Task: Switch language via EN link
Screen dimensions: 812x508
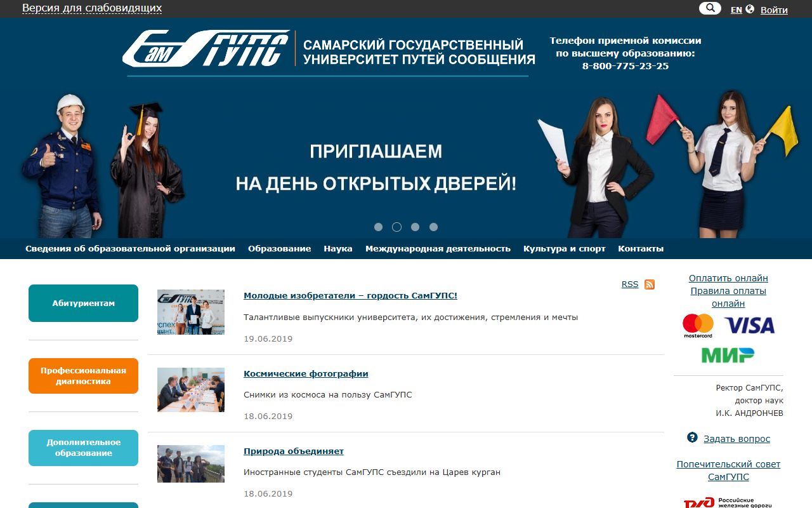Action: tap(737, 10)
